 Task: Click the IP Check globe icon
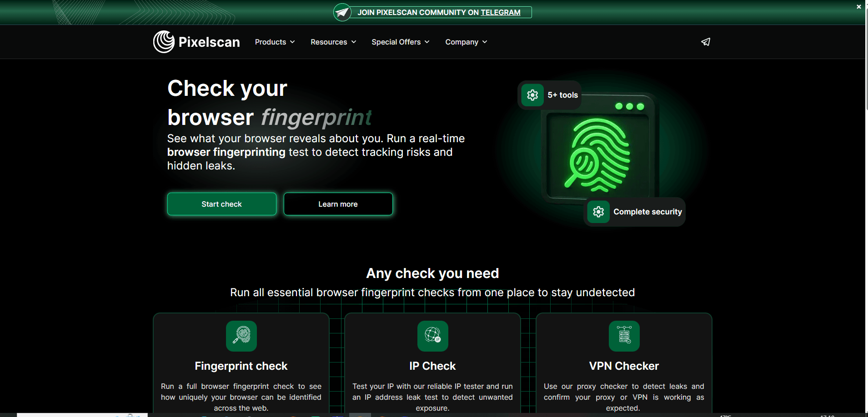point(432,336)
